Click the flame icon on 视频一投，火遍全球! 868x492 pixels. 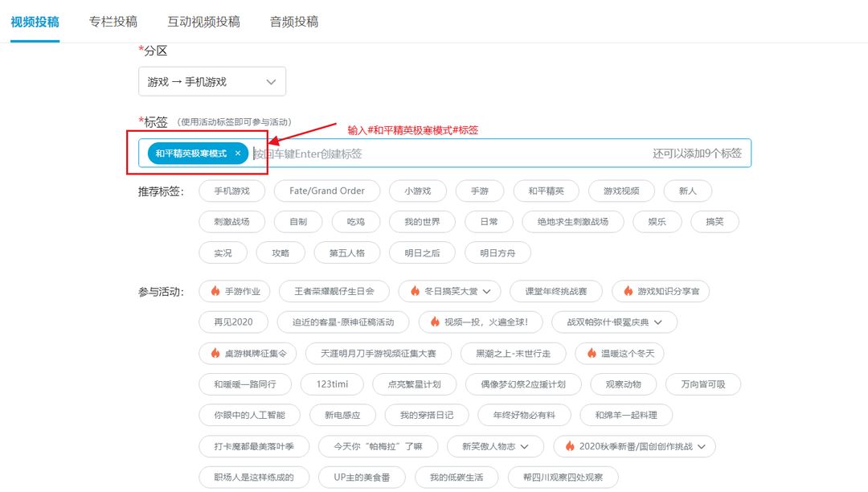(x=435, y=322)
